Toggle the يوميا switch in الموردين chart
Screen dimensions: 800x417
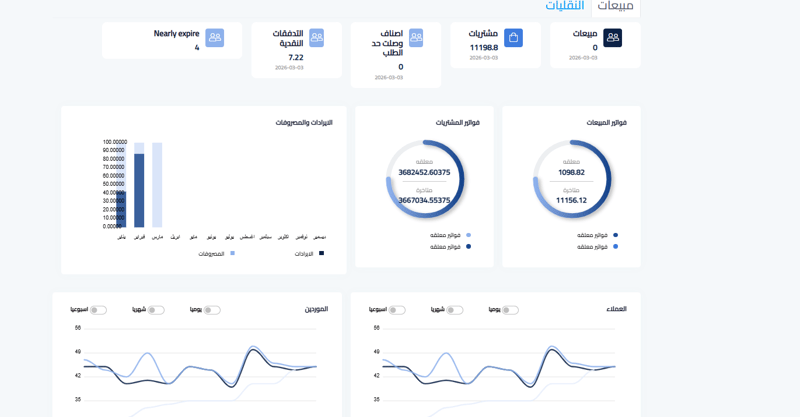[x=212, y=310]
